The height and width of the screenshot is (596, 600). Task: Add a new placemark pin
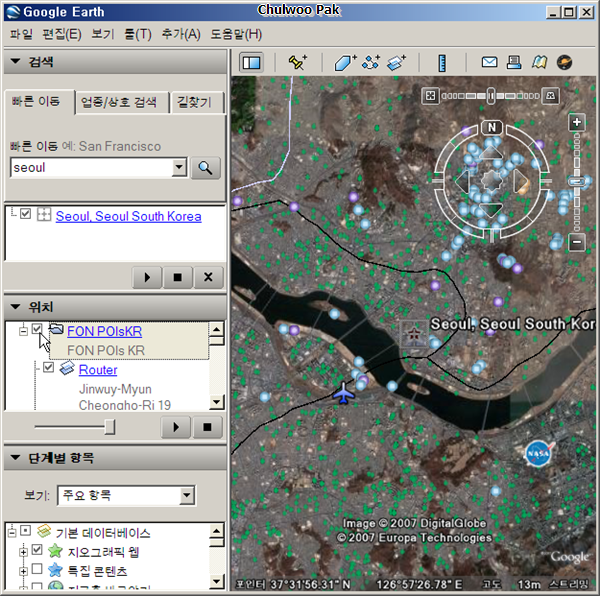point(297,62)
